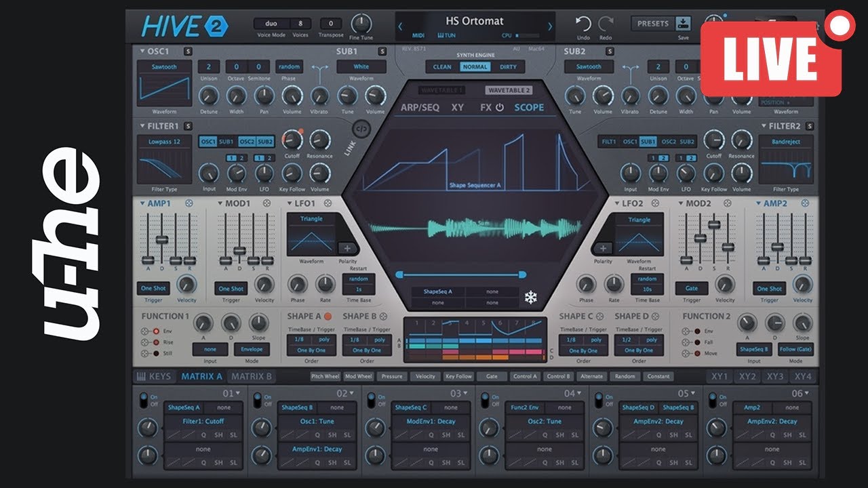Open the PRESETS browser button
The height and width of the screenshot is (488, 868).
tap(653, 23)
